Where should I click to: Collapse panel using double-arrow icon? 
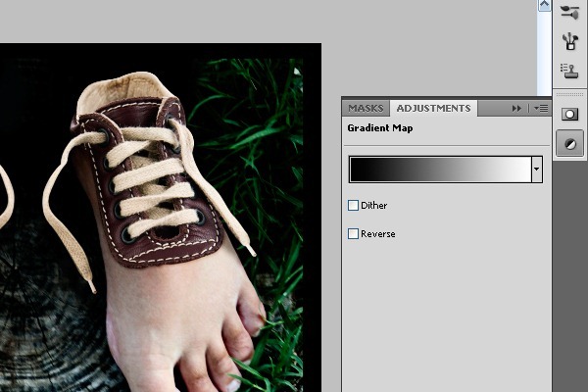[516, 109]
